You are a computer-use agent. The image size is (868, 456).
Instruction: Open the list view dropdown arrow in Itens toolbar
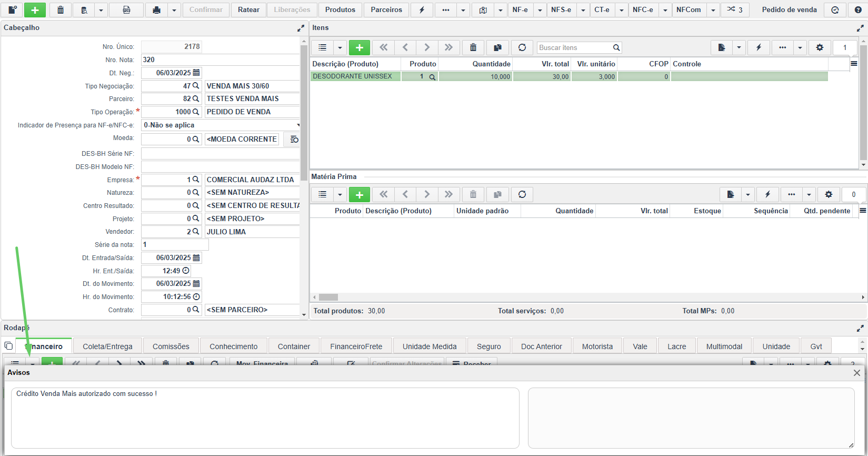pos(340,47)
